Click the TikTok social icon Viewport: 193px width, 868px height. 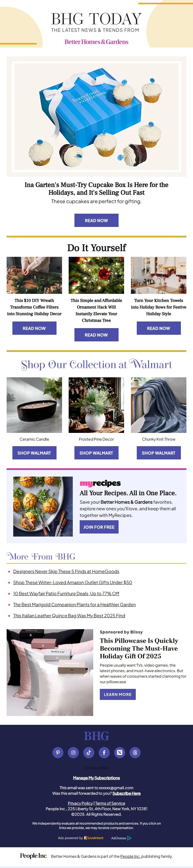89,752
